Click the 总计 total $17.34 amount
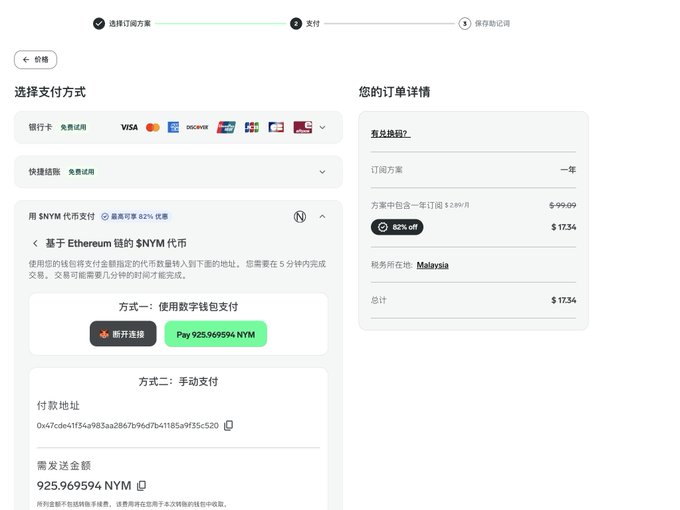 564,300
